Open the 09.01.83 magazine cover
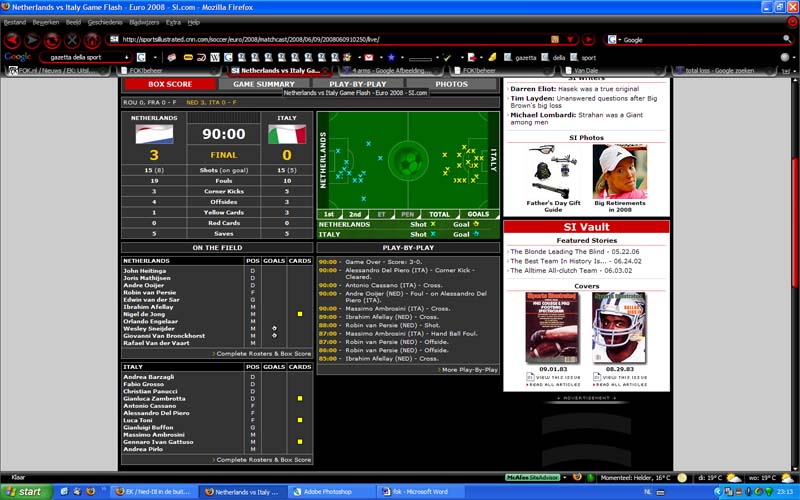This screenshot has width=800, height=500. point(553,328)
